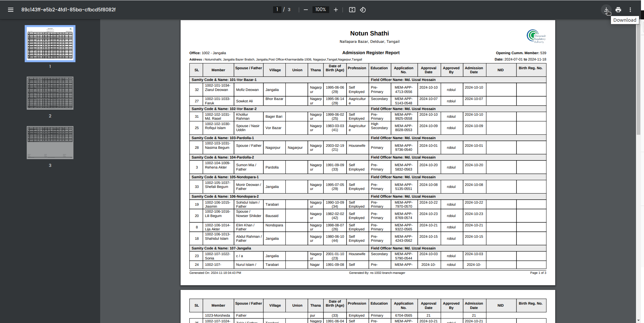Edit the 100% zoom level field
The height and width of the screenshot is (323, 644).
(320, 10)
